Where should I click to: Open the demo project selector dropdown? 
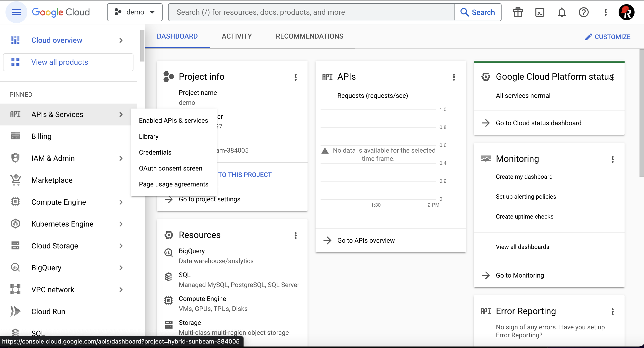click(135, 12)
